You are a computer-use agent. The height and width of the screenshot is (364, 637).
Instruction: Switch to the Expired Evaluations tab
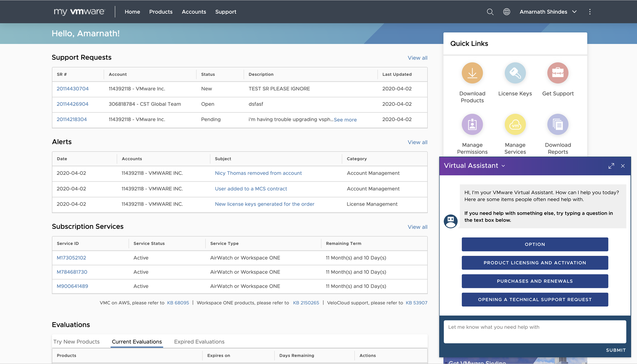199,341
